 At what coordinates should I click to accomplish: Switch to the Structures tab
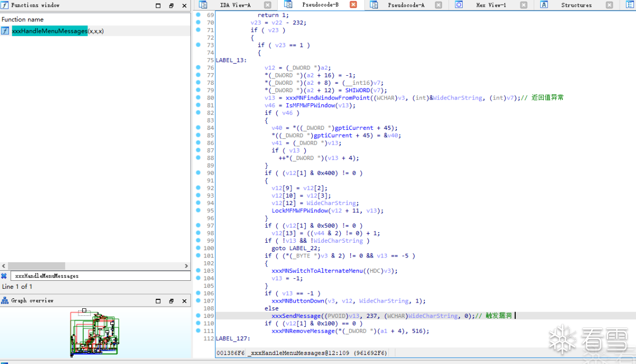click(x=576, y=5)
